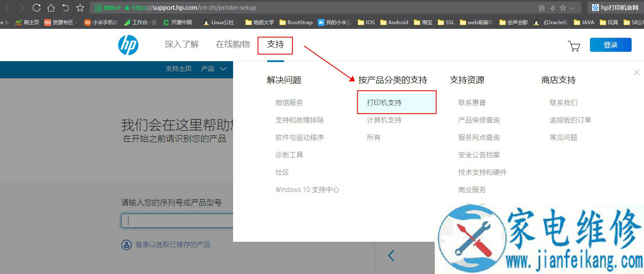This screenshot has width=644, height=274.
Task: Open the 玩具 bookmark folder
Action: pyautogui.click(x=609, y=23)
